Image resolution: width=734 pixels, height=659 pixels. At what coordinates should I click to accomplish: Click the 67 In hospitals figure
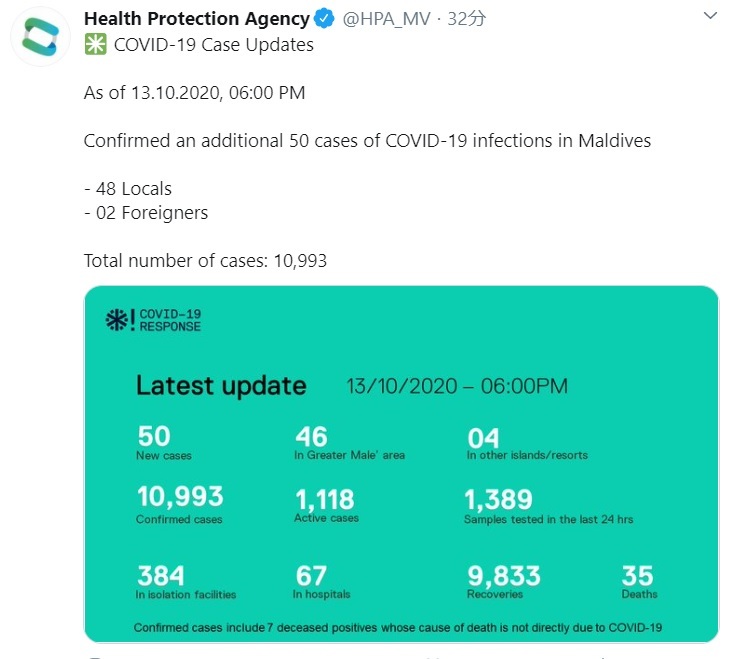click(x=321, y=581)
